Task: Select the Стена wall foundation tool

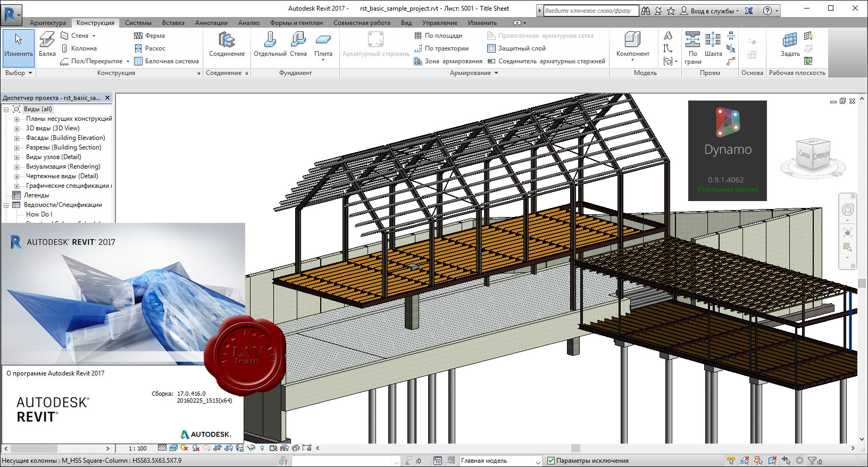Action: click(x=298, y=45)
